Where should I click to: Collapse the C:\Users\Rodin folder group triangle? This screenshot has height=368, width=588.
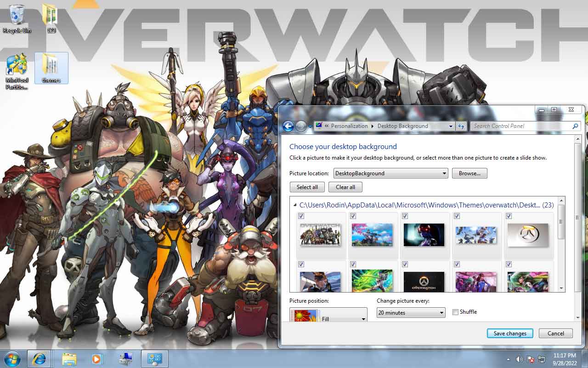295,205
